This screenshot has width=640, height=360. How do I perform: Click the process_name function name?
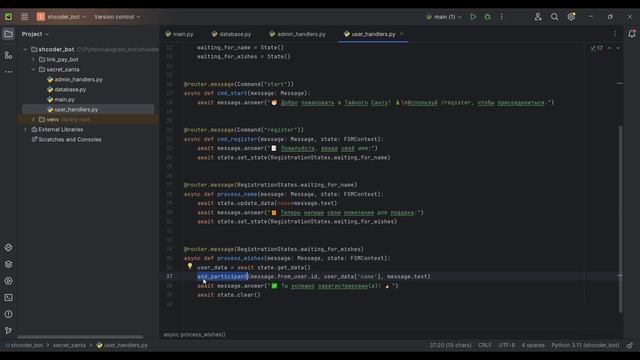237,194
